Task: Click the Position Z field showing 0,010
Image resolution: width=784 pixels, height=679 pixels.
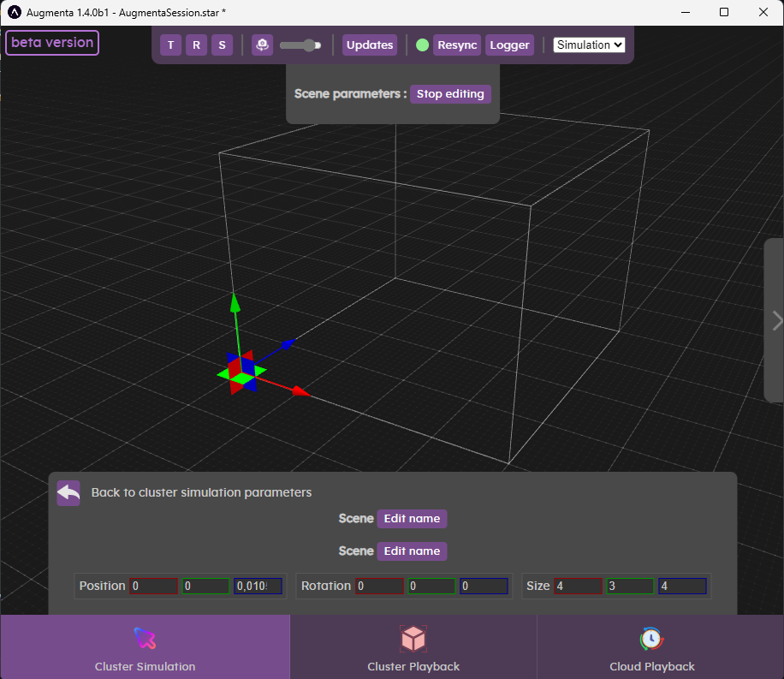Action: 258,586
